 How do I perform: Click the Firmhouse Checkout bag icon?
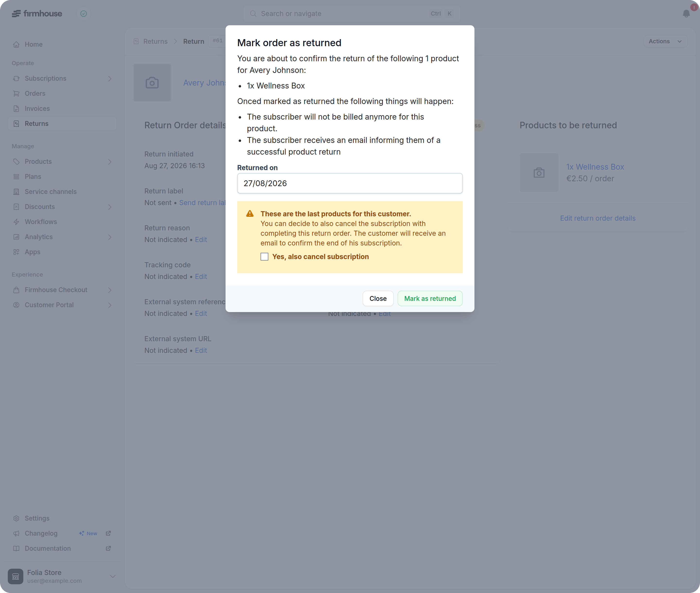click(x=16, y=290)
